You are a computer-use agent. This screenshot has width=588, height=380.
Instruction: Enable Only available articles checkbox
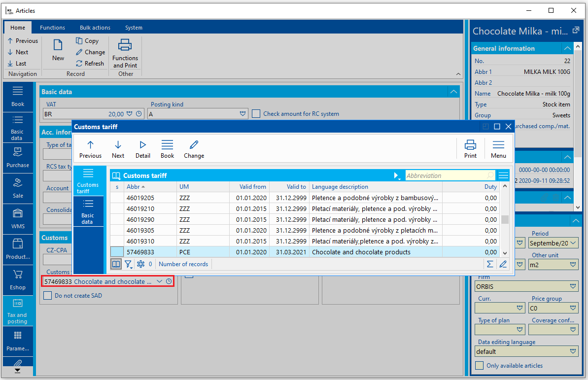point(479,365)
